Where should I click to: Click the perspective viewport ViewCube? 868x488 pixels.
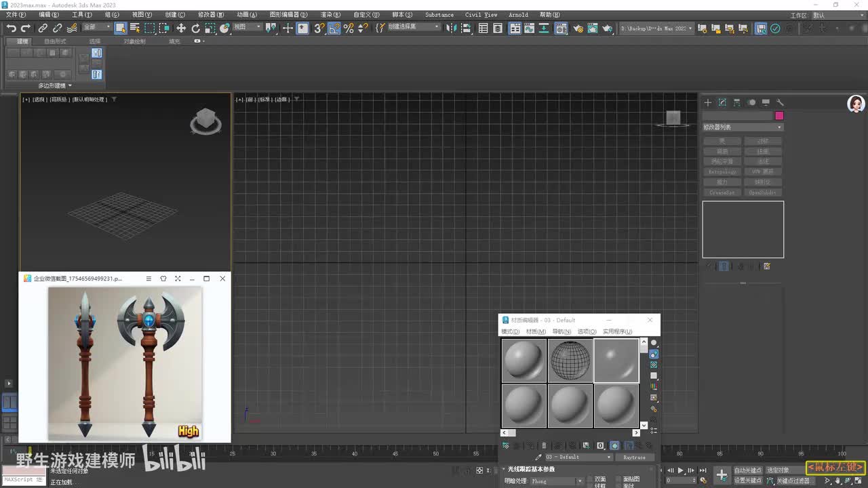pyautogui.click(x=205, y=122)
